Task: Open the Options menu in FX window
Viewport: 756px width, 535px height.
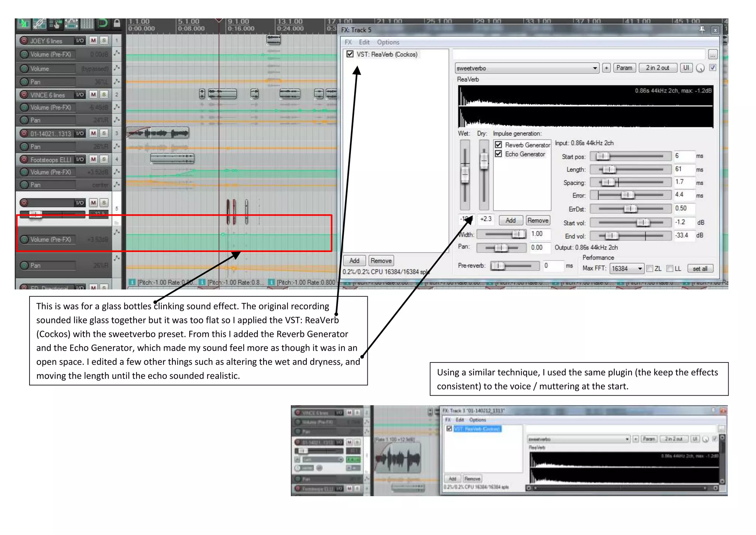Action: [x=388, y=42]
